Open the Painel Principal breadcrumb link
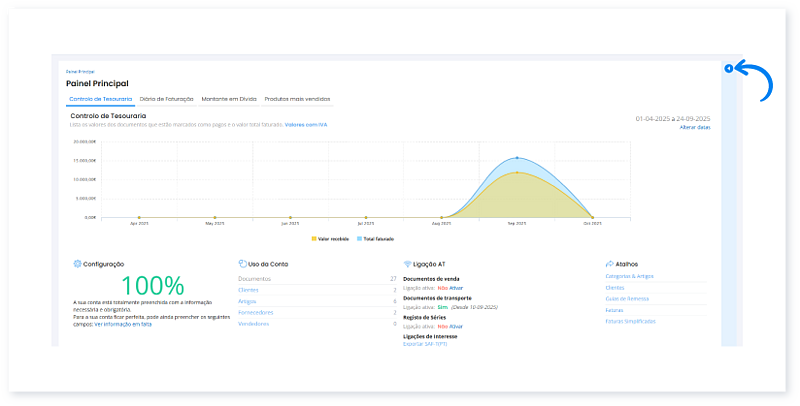Viewport: 800px width, 406px height. pos(78,72)
